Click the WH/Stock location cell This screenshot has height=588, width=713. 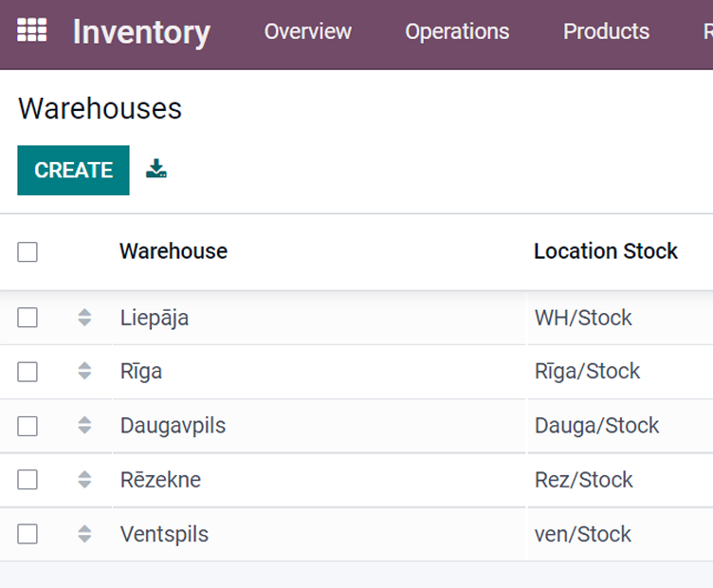click(x=583, y=318)
